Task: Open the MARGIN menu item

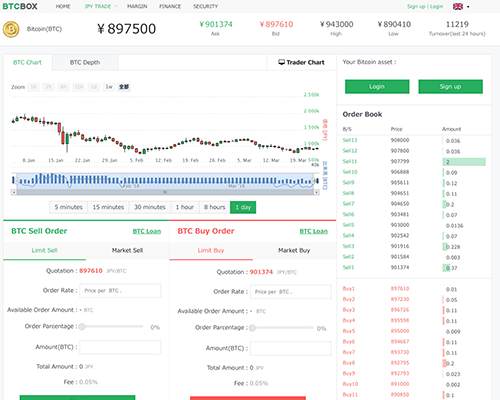Action: pos(137,6)
